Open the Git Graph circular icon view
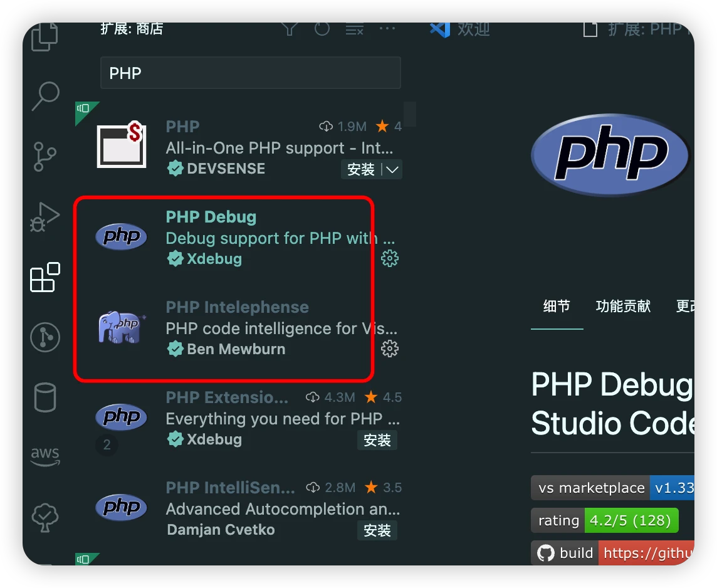This screenshot has height=588, width=717. (45, 337)
